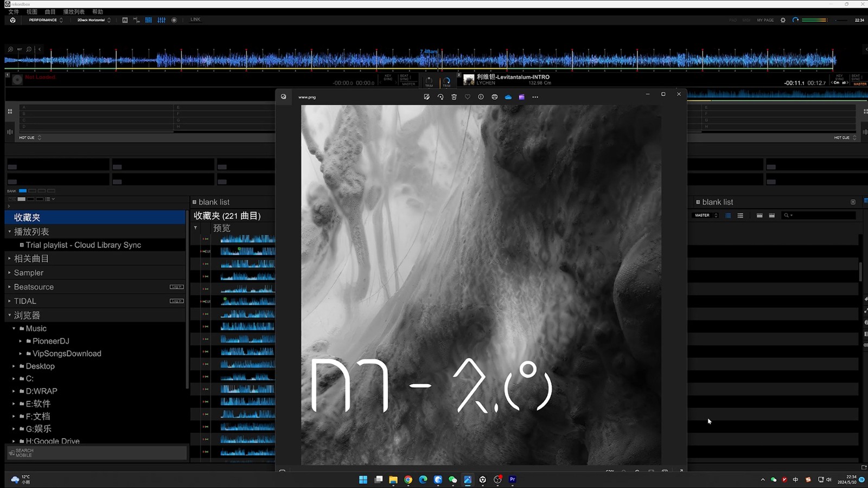Expand the Desktop folder

pyautogui.click(x=14, y=366)
